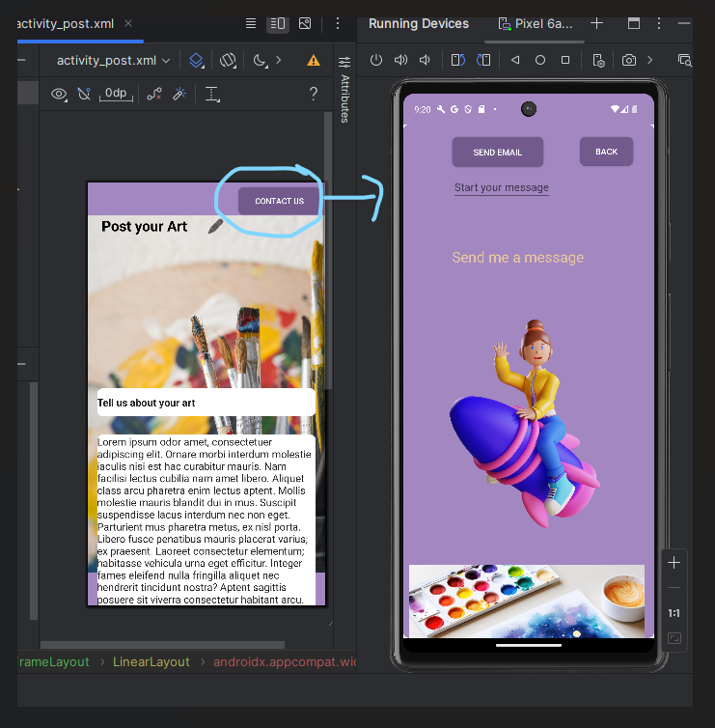Viewport: 715px width, 728px height.
Task: Zoom in emulator with plus button
Action: [674, 563]
